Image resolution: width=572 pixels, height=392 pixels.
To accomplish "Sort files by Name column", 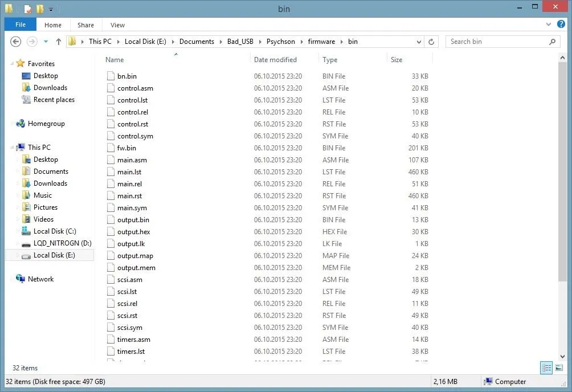I will click(115, 59).
